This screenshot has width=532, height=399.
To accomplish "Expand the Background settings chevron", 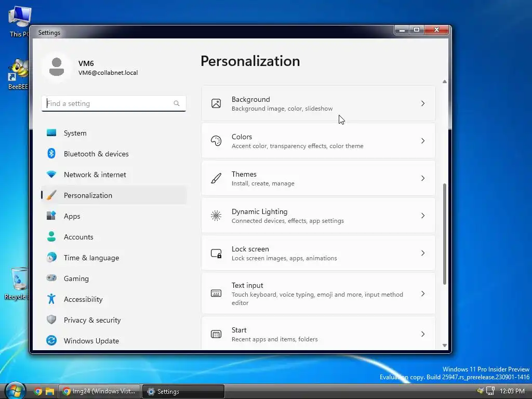I will (423, 103).
